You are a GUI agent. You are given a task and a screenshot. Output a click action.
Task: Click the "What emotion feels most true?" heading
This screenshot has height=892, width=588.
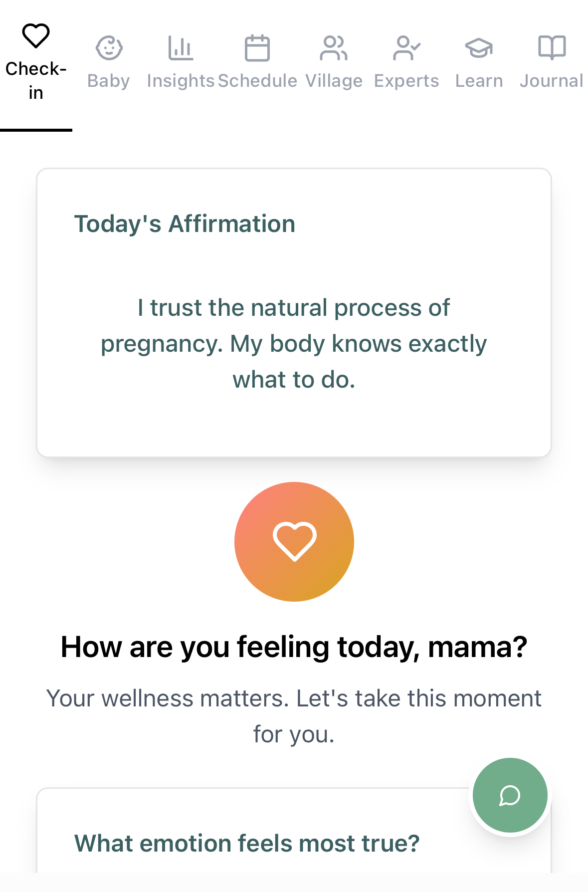click(x=247, y=844)
